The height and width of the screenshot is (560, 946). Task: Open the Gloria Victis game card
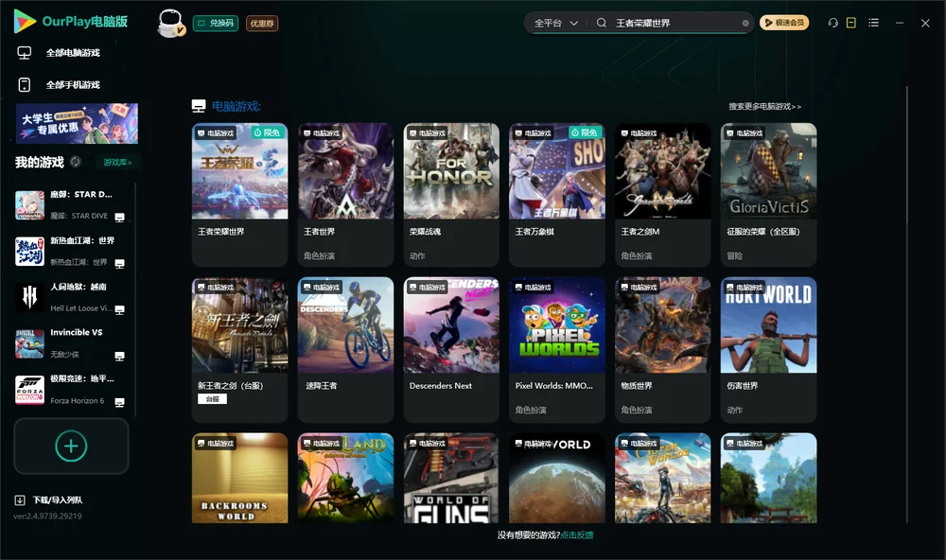pos(768,194)
